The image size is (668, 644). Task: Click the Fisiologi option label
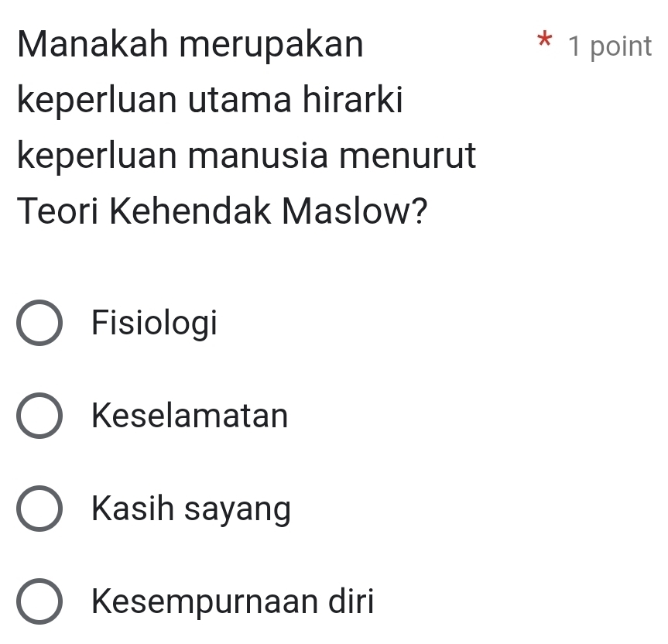(154, 324)
